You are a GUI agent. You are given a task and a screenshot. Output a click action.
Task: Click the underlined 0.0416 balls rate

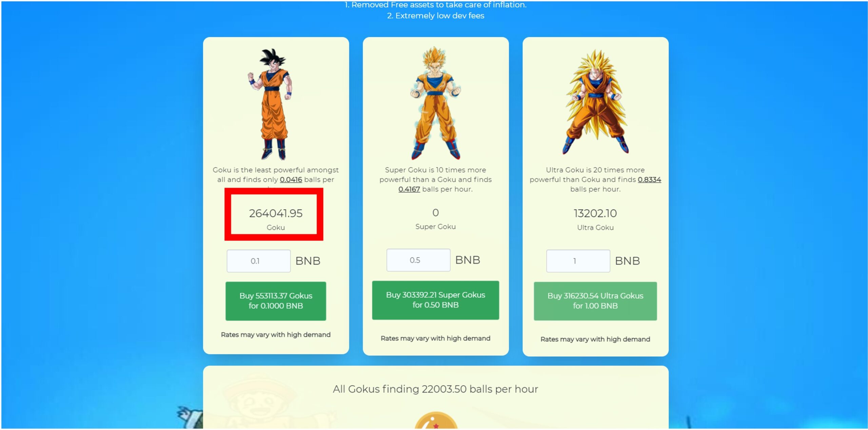pos(291,179)
